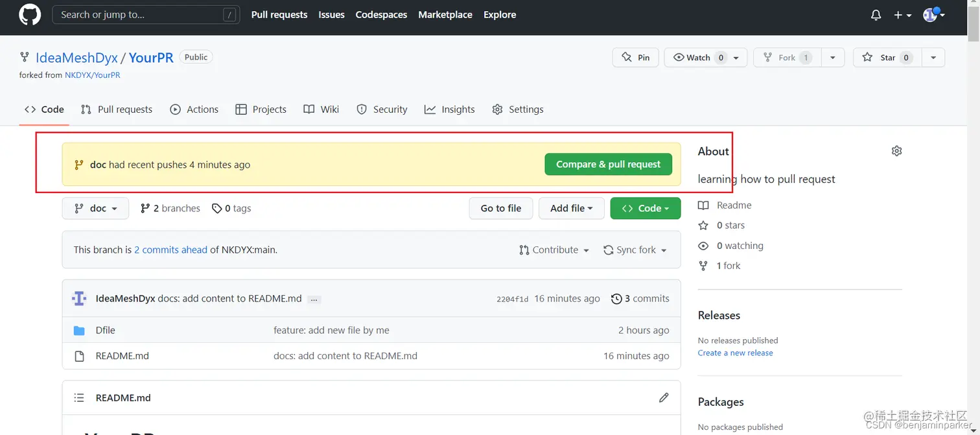
Task: Open latest commit message in commit header
Action: (230, 298)
